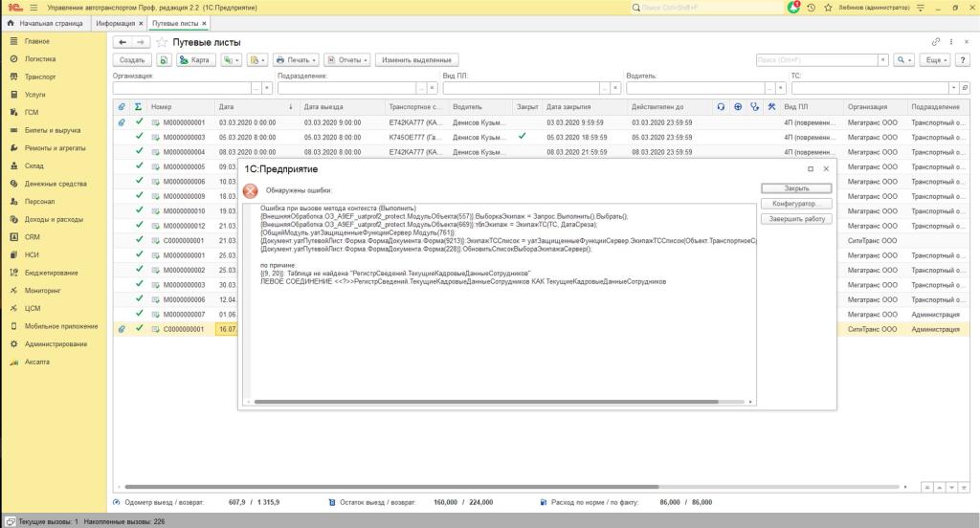Click the paperclip attachment column header
This screenshot has height=528, width=980.
coord(122,107)
